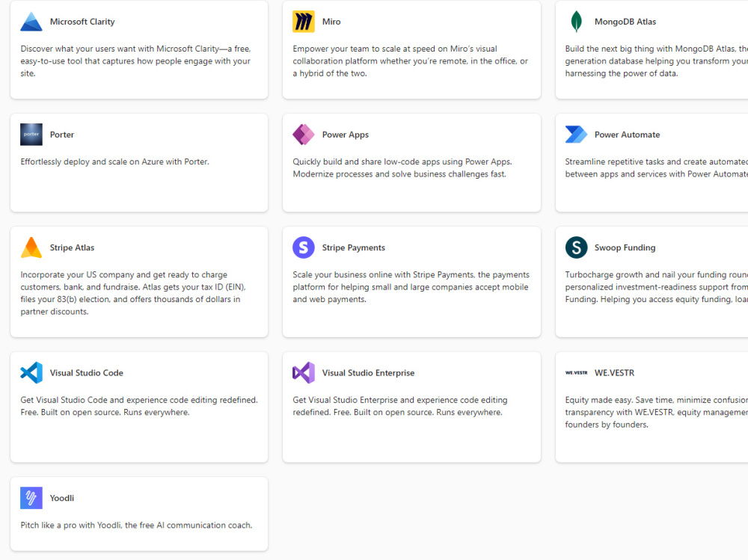Click the MongoDB Atlas green leaf icon
This screenshot has height=560, width=748.
pos(576,22)
